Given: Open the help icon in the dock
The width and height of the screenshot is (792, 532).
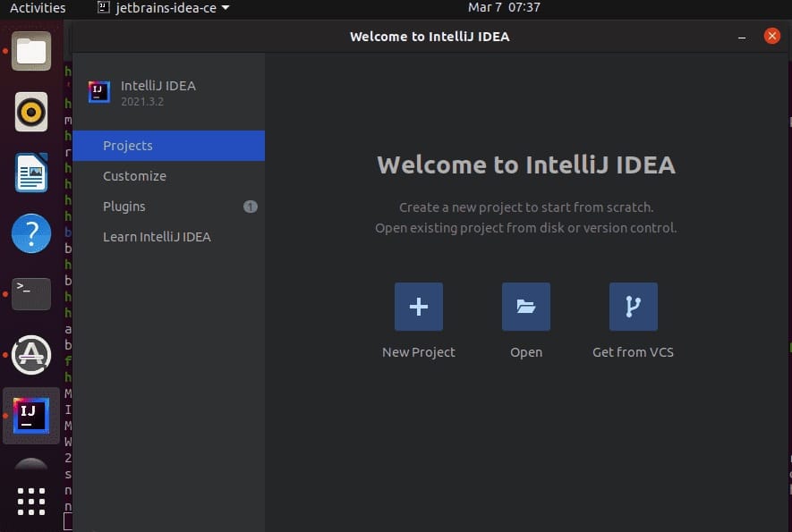Looking at the screenshot, I should (31, 233).
